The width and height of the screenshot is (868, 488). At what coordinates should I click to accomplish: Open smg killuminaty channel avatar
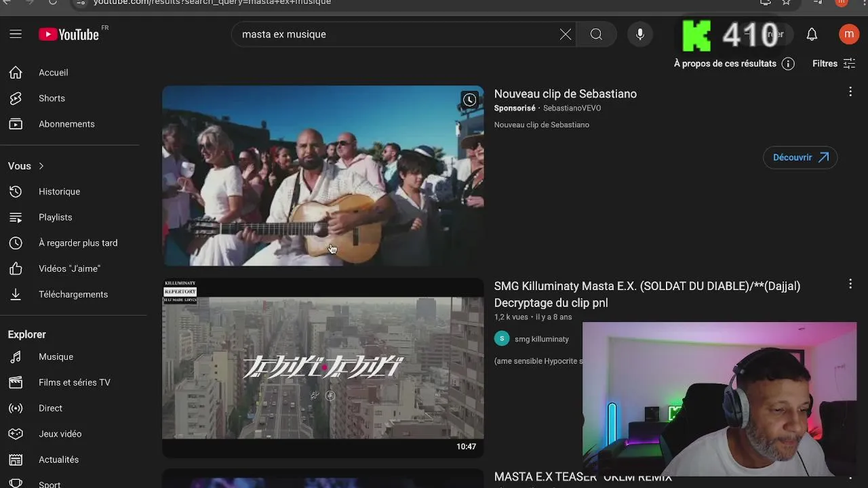[x=502, y=339]
